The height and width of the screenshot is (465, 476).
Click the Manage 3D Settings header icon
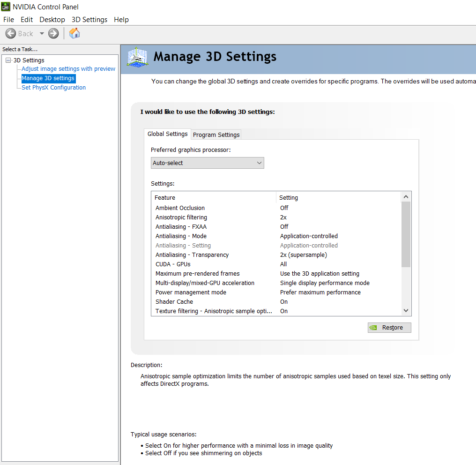coord(138,57)
